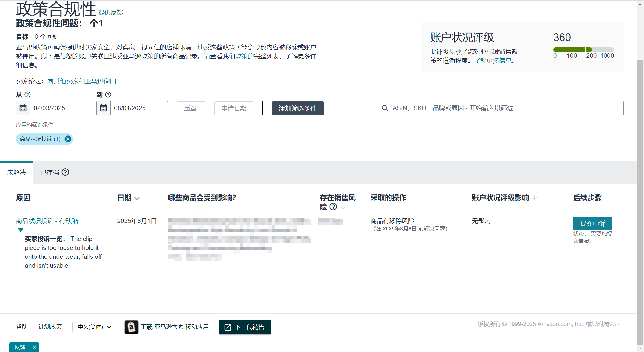Viewport: 644px width, 352px height.
Task: Click the 重置 button
Action: pos(191,108)
